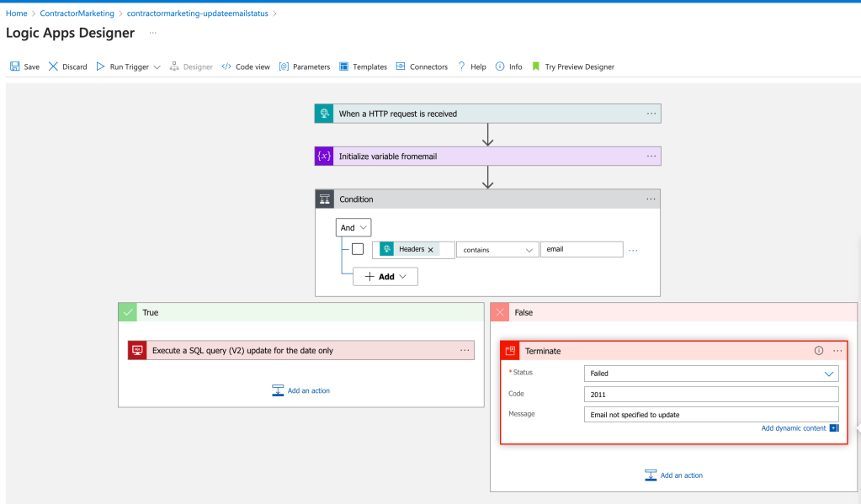
Task: Open Condition step ellipsis menu
Action: 651,199
